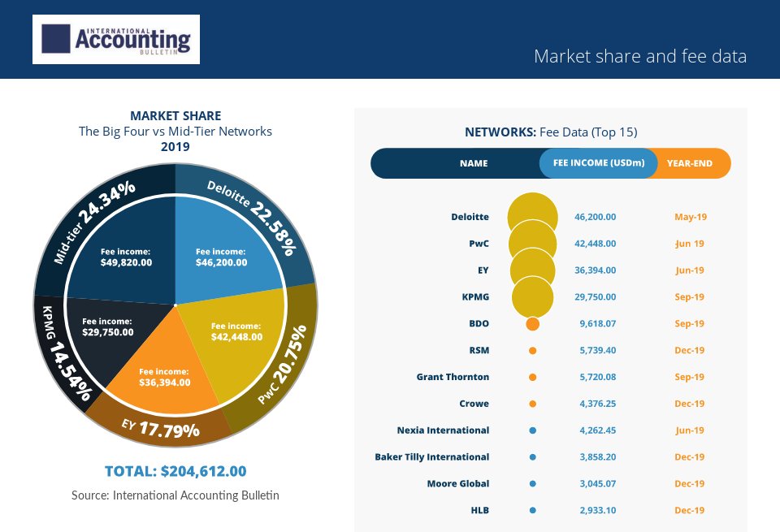Click EY's fee value 36,394.00 in table
This screenshot has height=532, width=780.
596,270
